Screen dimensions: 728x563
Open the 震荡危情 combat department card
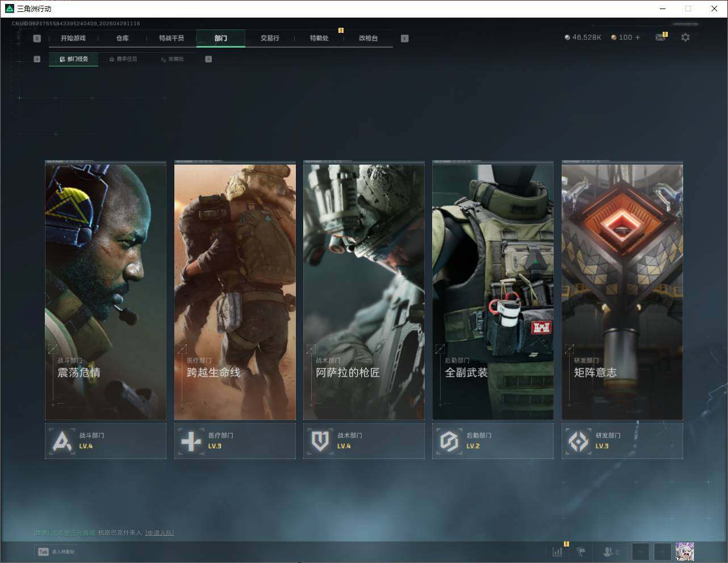click(x=106, y=292)
